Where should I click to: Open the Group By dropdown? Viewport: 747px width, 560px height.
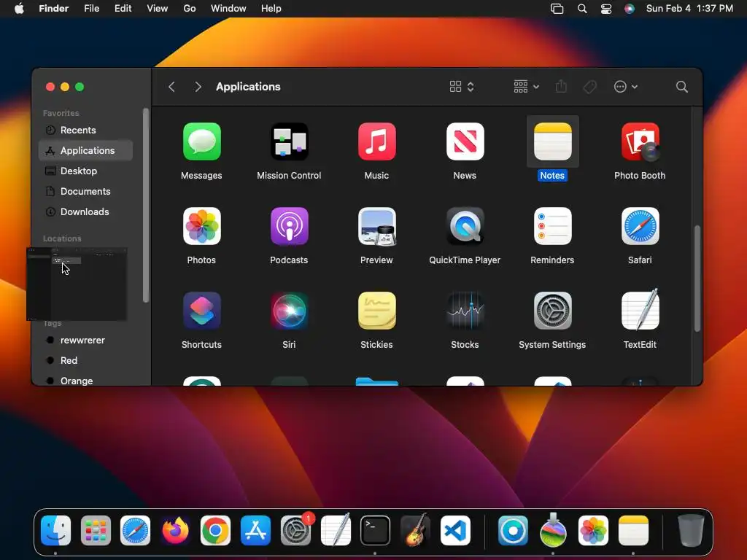coord(526,87)
